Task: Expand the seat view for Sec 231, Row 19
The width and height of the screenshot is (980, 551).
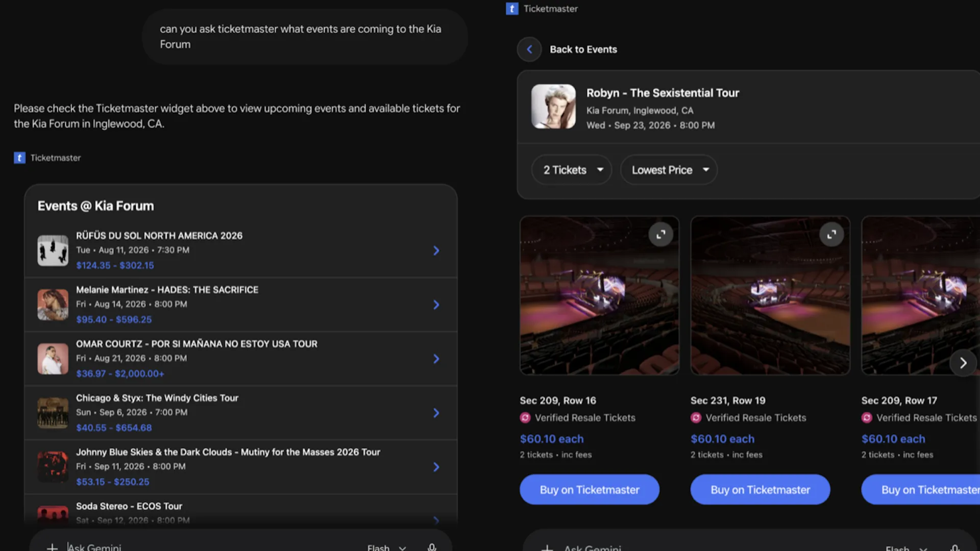Action: [x=831, y=235]
